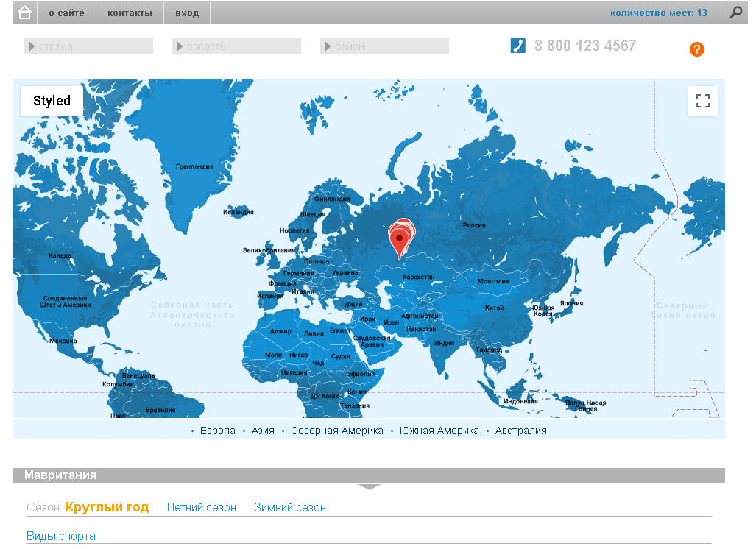This screenshot has width=756, height=549.
Task: Click the gray down arrow under Мавритания
Action: [370, 487]
